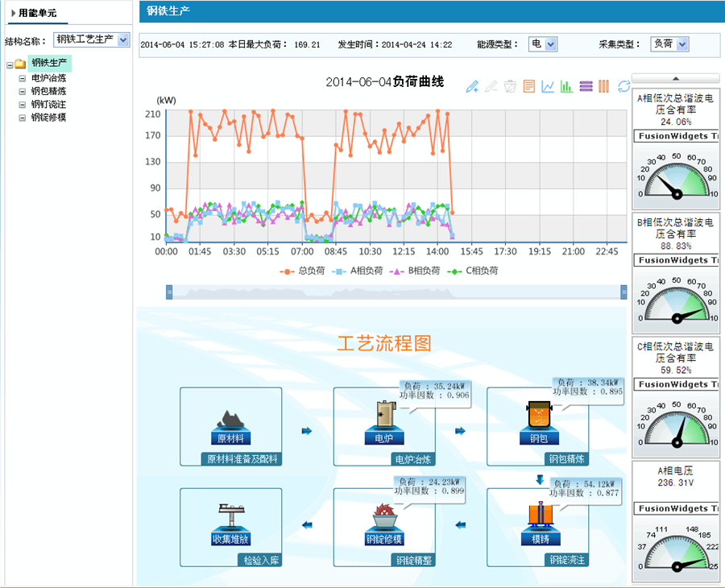Click the 钢锭精整 process label

tap(413, 561)
